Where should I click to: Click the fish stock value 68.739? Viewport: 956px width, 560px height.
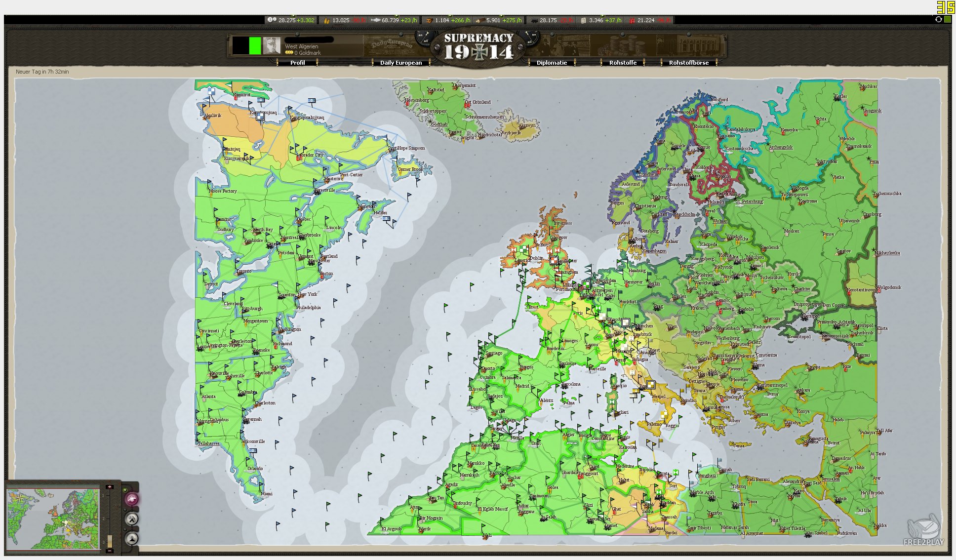click(x=390, y=20)
